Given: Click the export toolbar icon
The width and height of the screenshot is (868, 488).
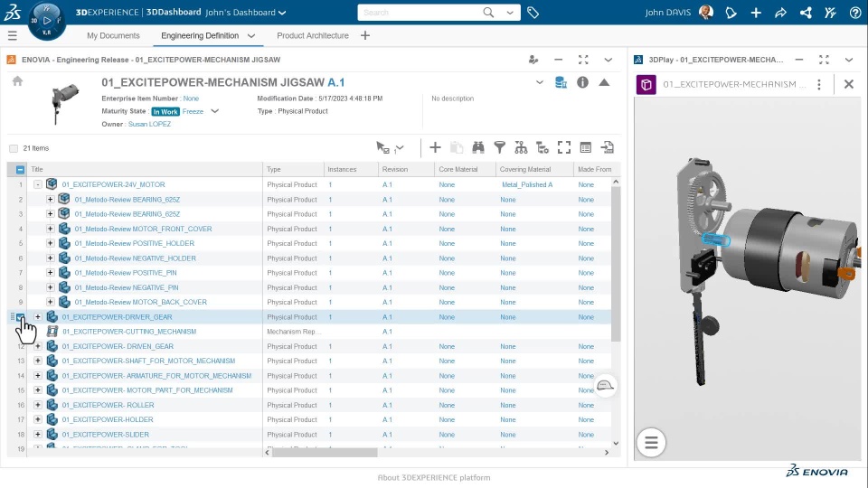Looking at the screenshot, I should click(608, 147).
